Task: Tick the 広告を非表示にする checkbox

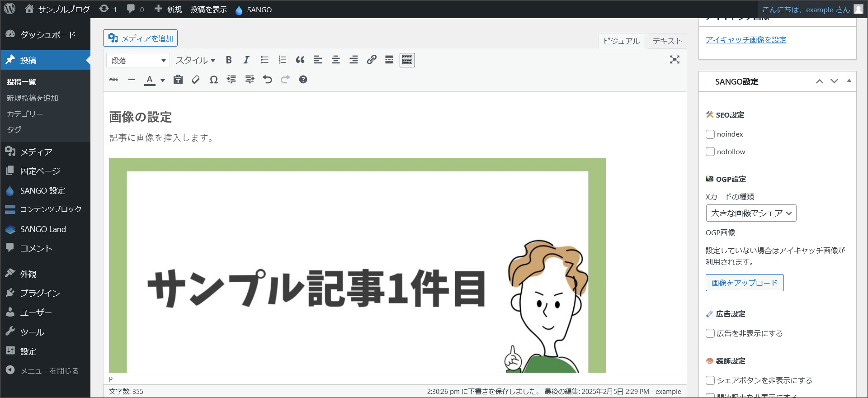Action: 710,333
